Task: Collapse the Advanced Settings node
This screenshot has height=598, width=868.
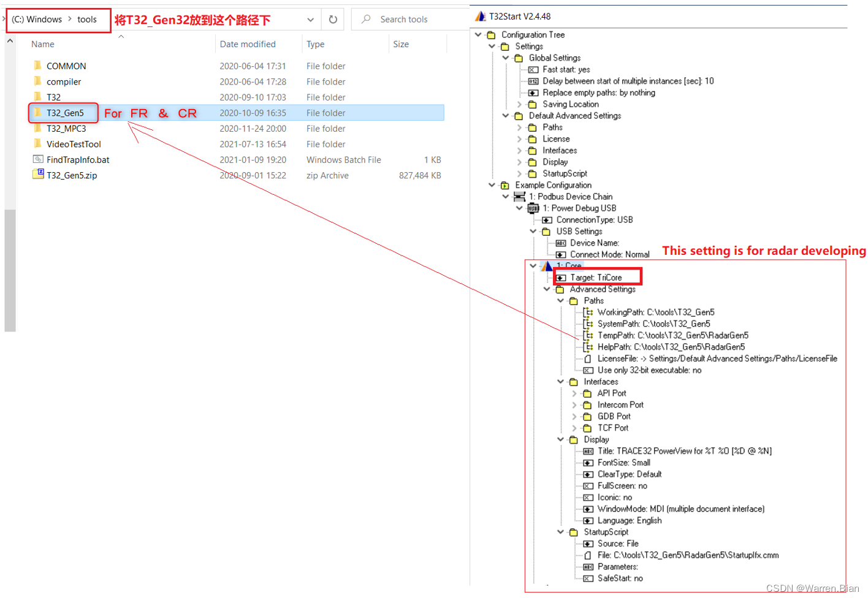Action: click(547, 289)
